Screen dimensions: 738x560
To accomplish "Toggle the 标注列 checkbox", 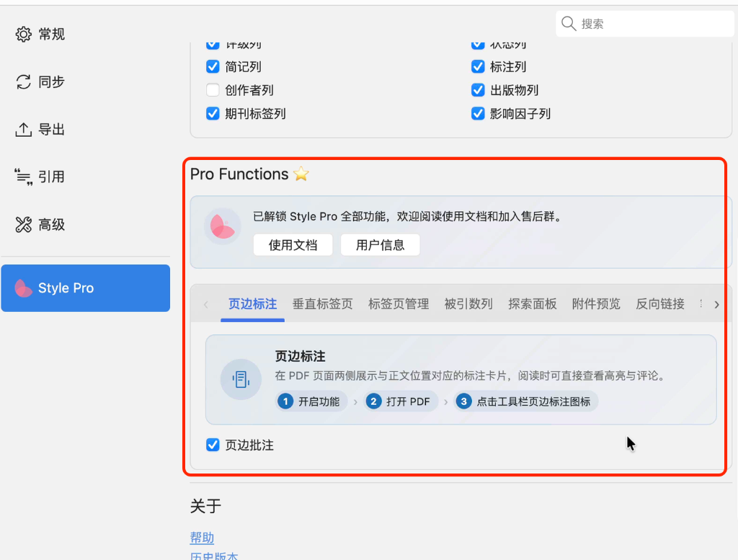I will [478, 66].
